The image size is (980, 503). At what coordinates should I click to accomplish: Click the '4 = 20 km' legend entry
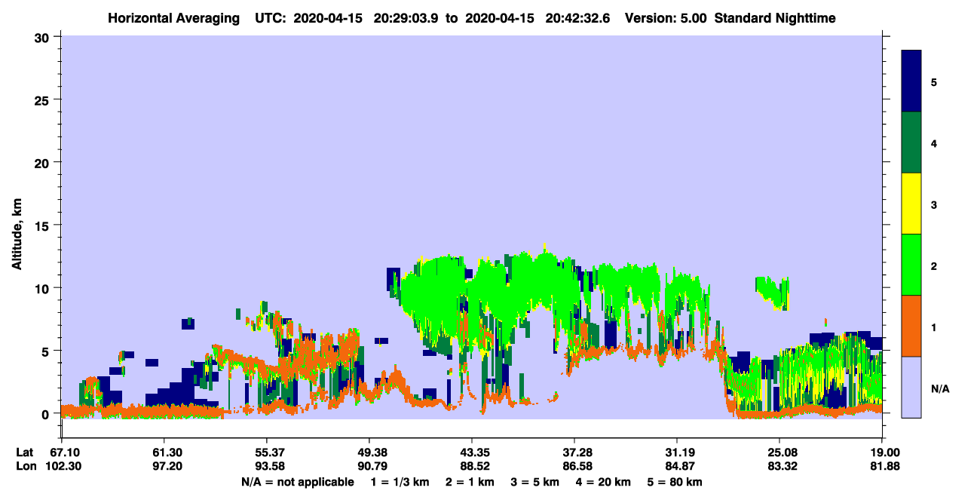click(602, 482)
